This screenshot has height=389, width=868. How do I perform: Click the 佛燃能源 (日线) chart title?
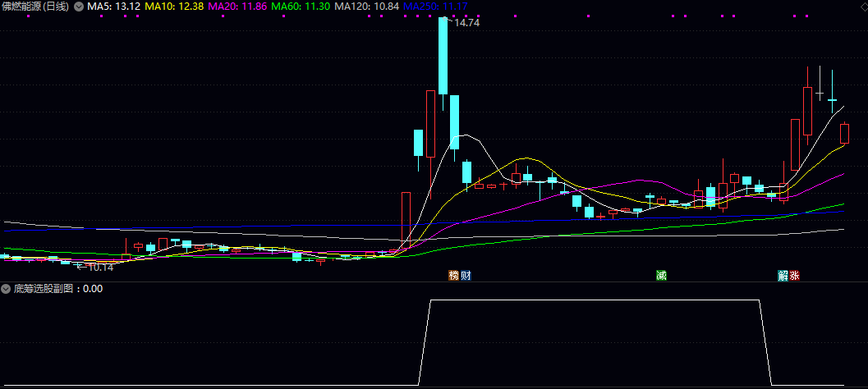tap(36, 7)
